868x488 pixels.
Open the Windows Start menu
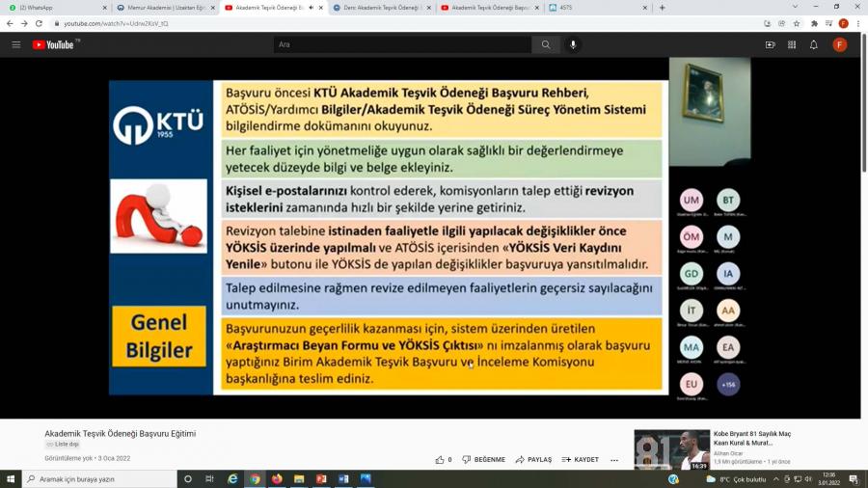tap(11, 478)
